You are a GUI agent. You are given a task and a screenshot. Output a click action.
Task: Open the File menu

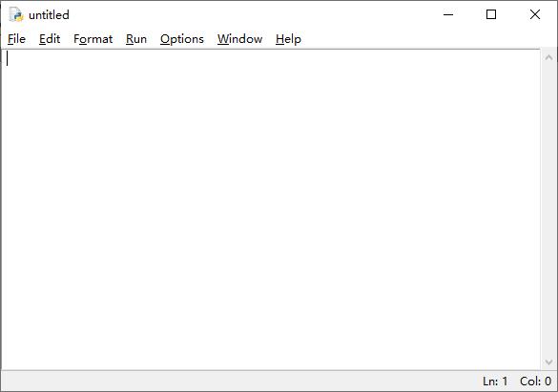tap(16, 39)
